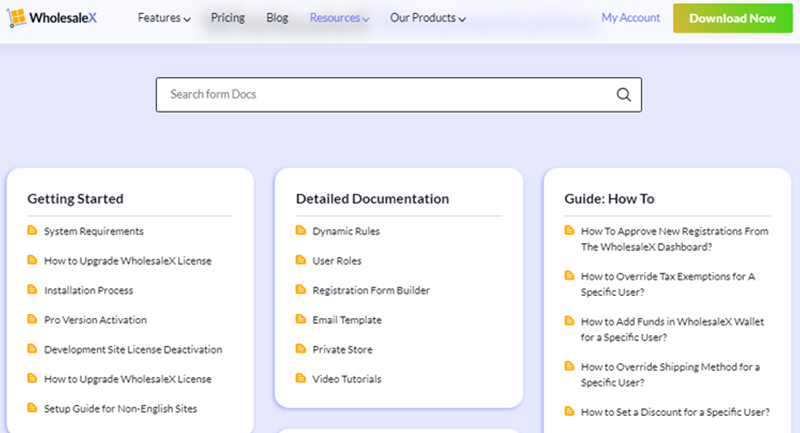Viewport: 800px width, 433px height.
Task: Expand the Resources dropdown menu
Action: [x=339, y=18]
